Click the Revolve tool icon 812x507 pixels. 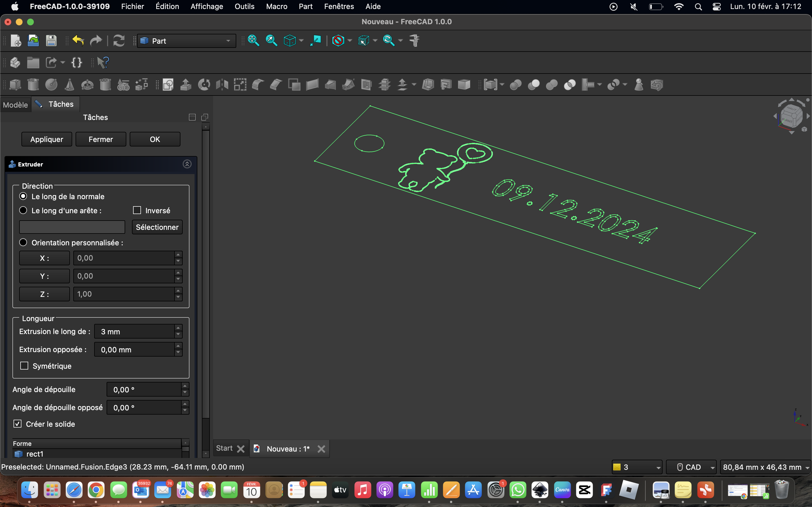coord(204,84)
